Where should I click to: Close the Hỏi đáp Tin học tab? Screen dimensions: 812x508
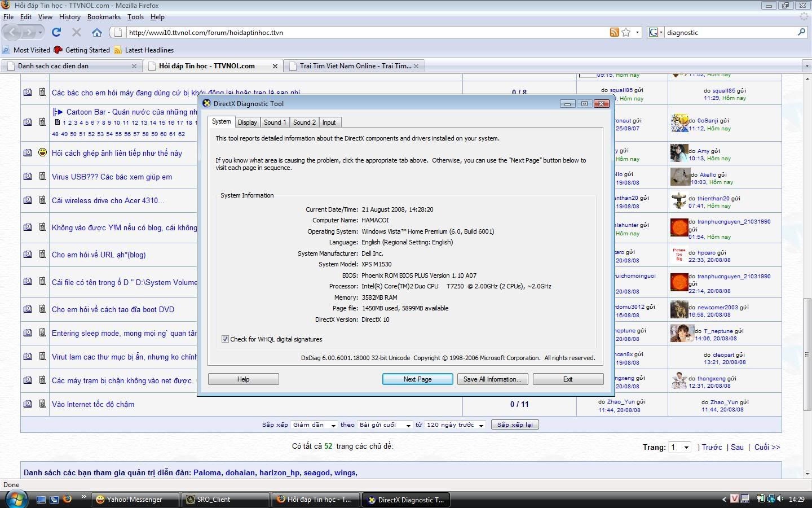pyautogui.click(x=275, y=66)
